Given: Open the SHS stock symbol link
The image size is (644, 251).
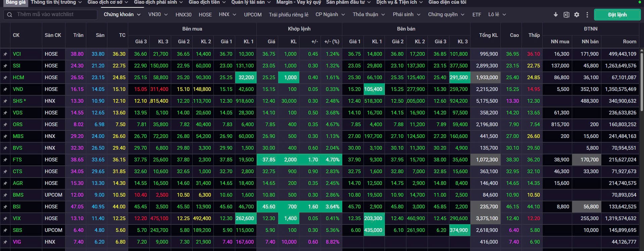Looking at the screenshot, I should coord(17,101).
